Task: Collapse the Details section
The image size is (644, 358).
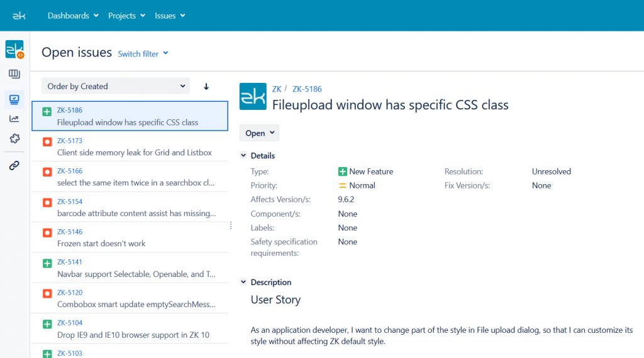Action: (243, 156)
